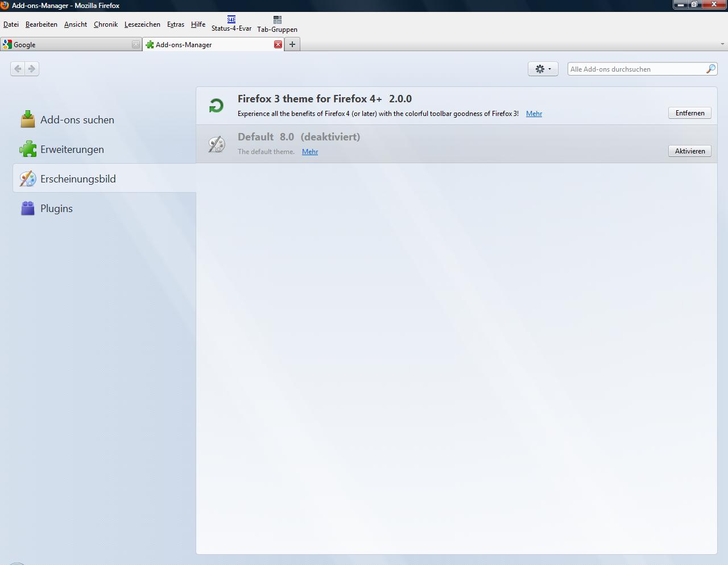
Task: Restore down the Firefox window
Action: [x=695, y=5]
